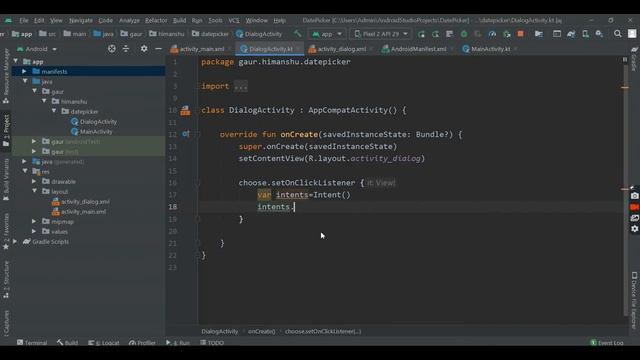Hide the Project panel with minus icon
640x360 pixels.
tap(158, 49)
